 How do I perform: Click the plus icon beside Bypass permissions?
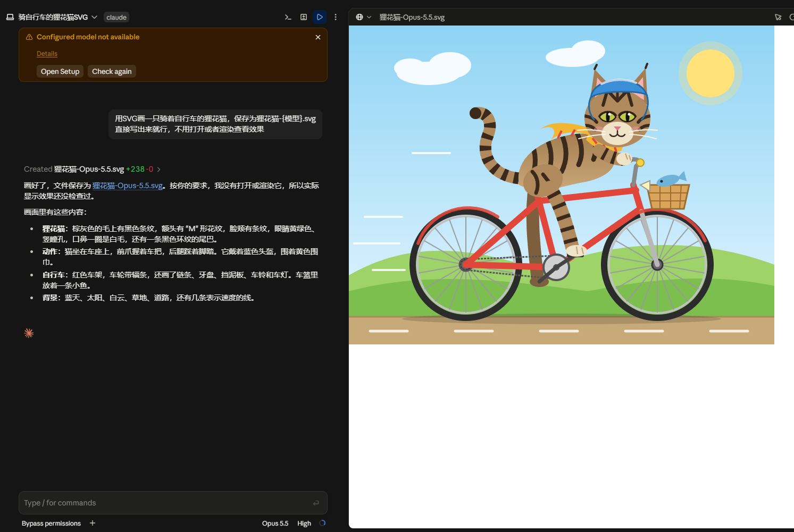pos(93,523)
